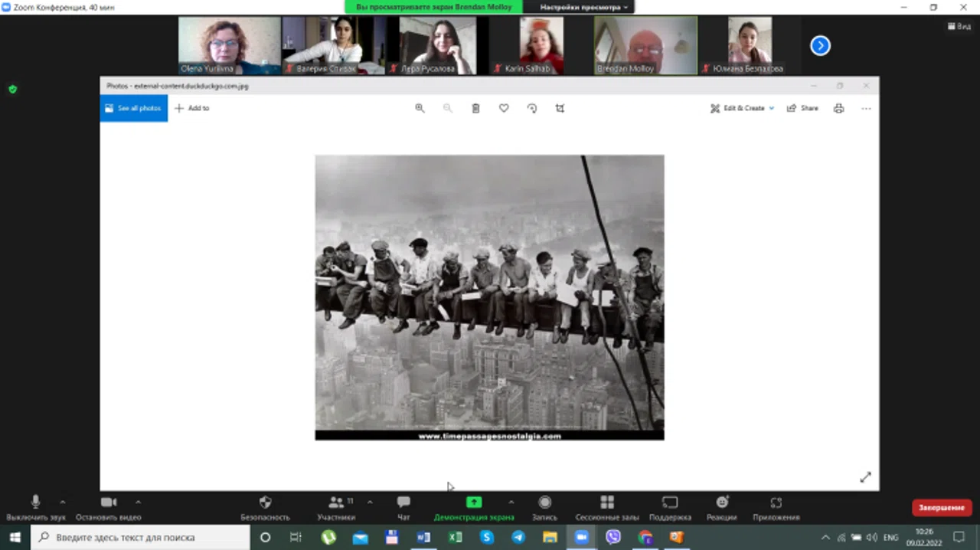The height and width of the screenshot is (550, 980).
Task: Open Excel from the taskbar
Action: (455, 537)
